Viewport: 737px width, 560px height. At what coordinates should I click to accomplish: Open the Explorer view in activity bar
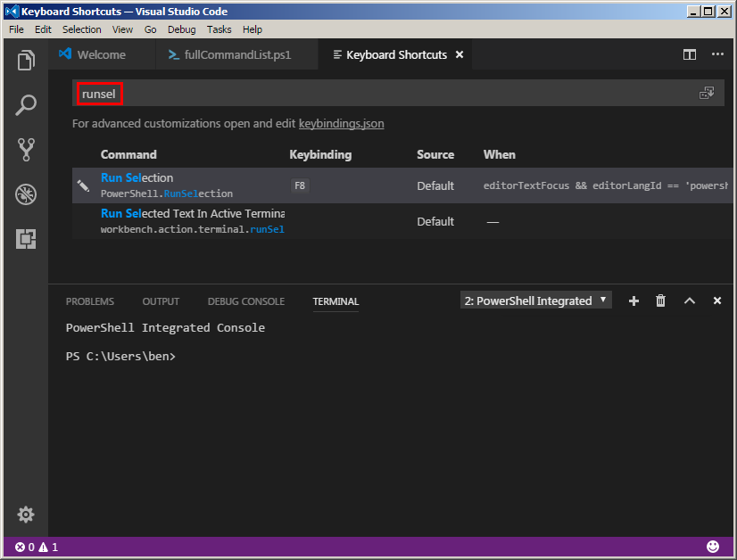(26, 61)
